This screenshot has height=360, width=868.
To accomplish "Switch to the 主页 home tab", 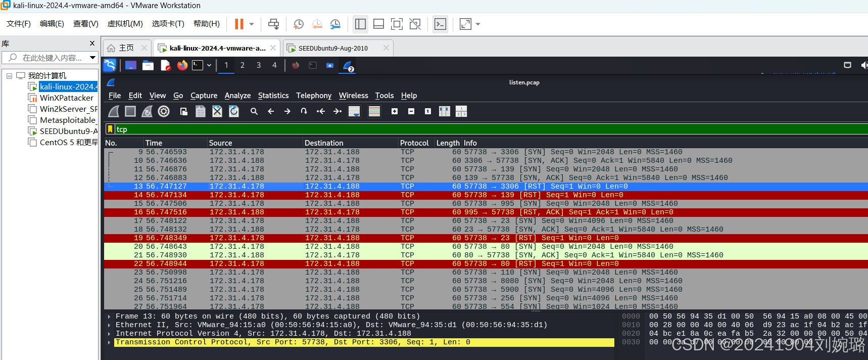I will point(127,48).
